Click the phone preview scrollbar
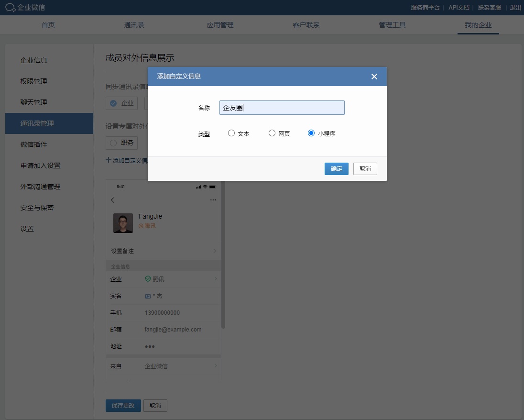Viewport: 524px width, 420px height. pos(223,287)
